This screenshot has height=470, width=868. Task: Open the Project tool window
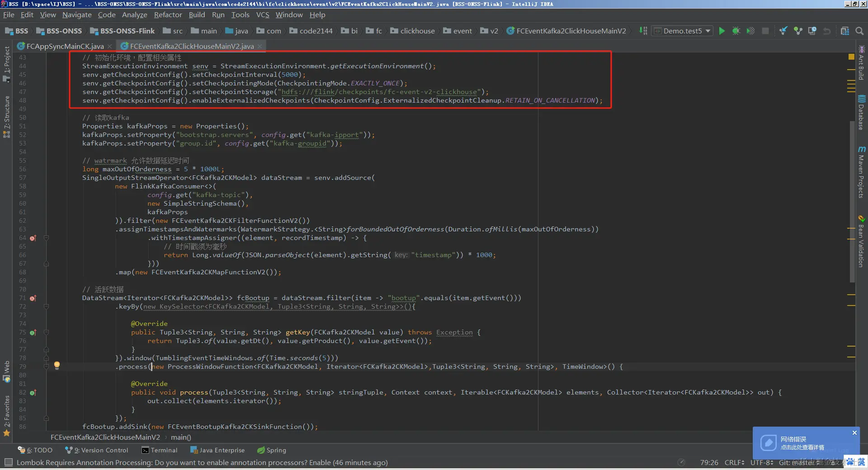click(x=6, y=64)
